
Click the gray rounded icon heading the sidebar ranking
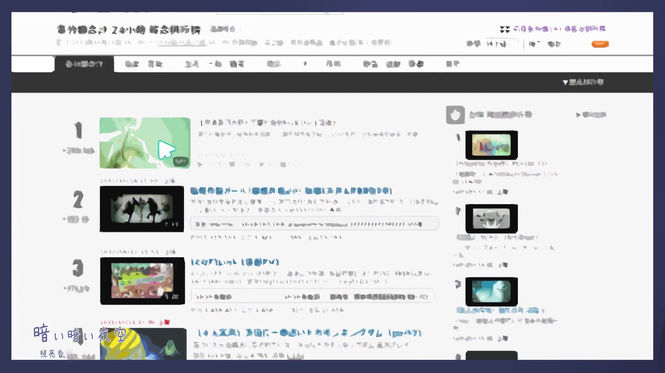coord(455,115)
